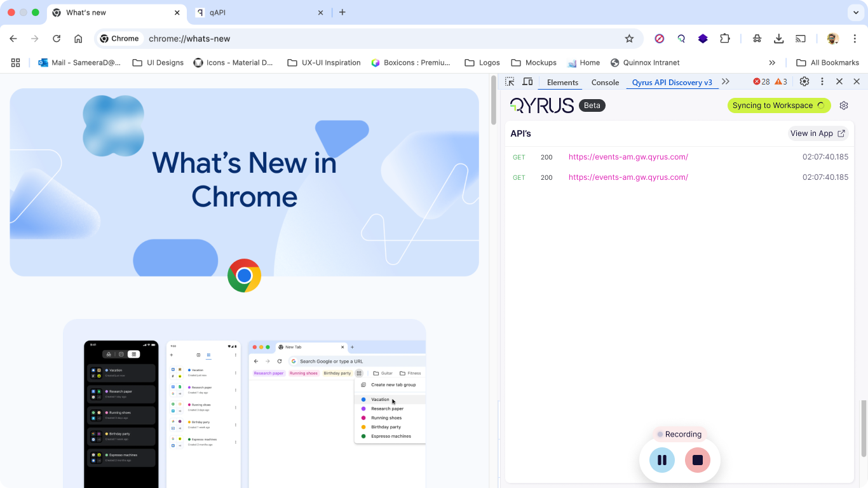
Task: Close the qAPI browser tab
Action: point(320,13)
